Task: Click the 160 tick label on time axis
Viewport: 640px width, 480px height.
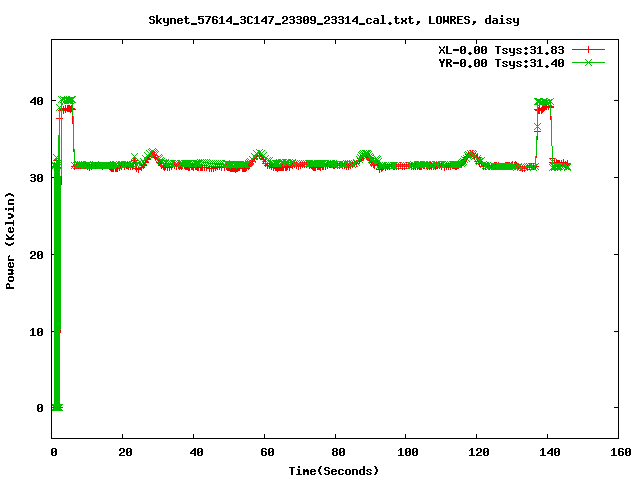Action: tap(618, 453)
